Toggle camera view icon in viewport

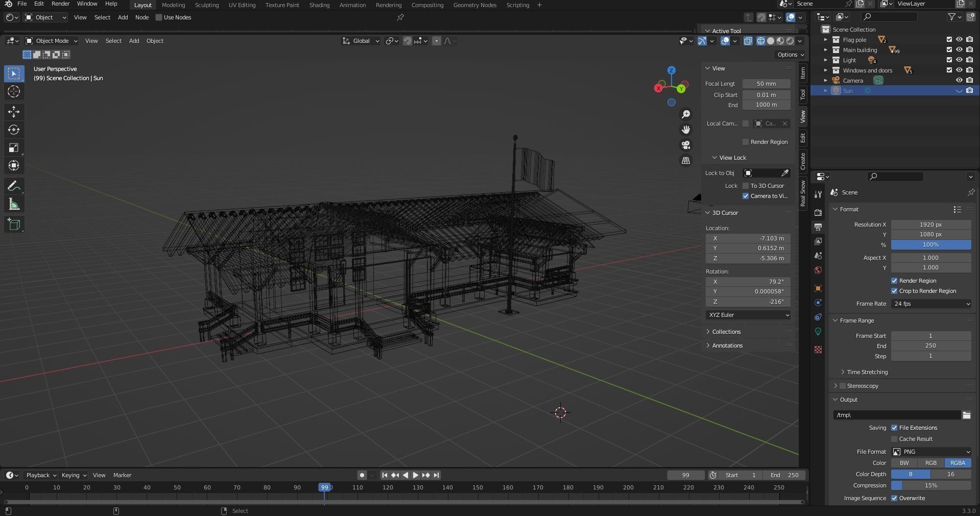[x=686, y=145]
